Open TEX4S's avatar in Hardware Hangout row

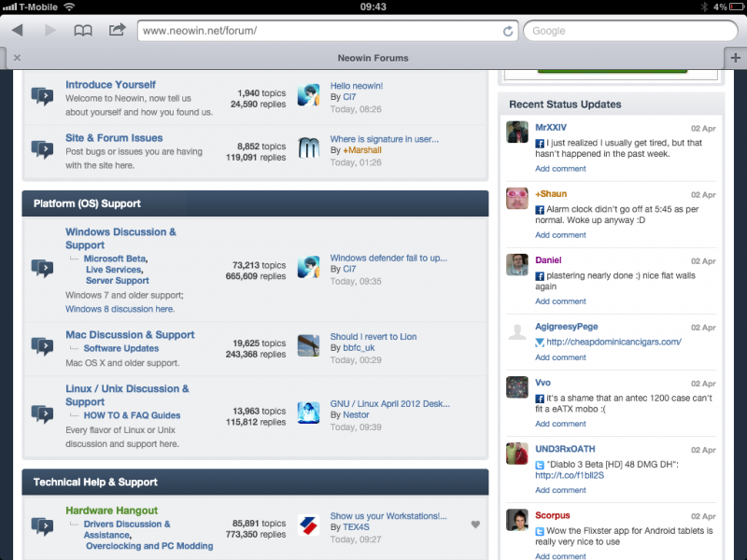pos(308,525)
